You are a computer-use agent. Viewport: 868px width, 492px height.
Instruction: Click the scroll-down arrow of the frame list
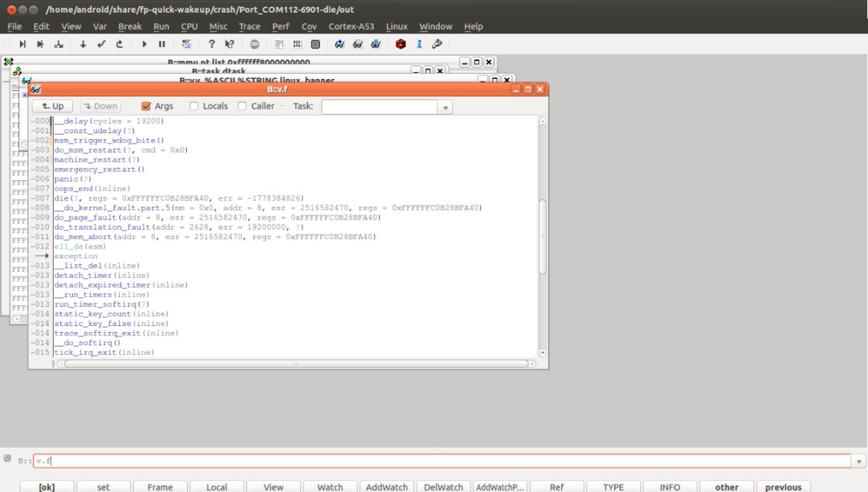pos(543,353)
